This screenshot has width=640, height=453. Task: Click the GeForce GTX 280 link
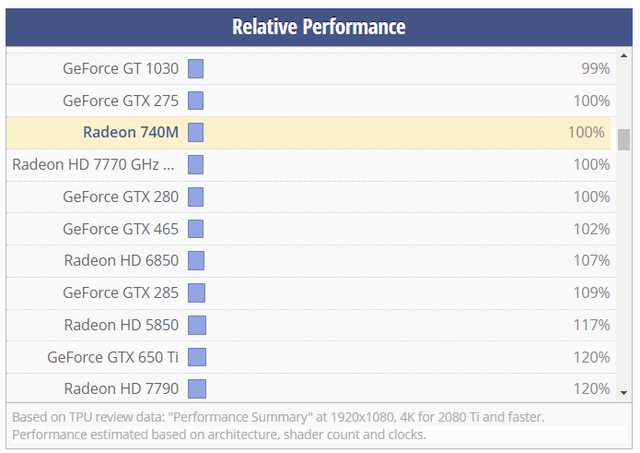(x=120, y=197)
